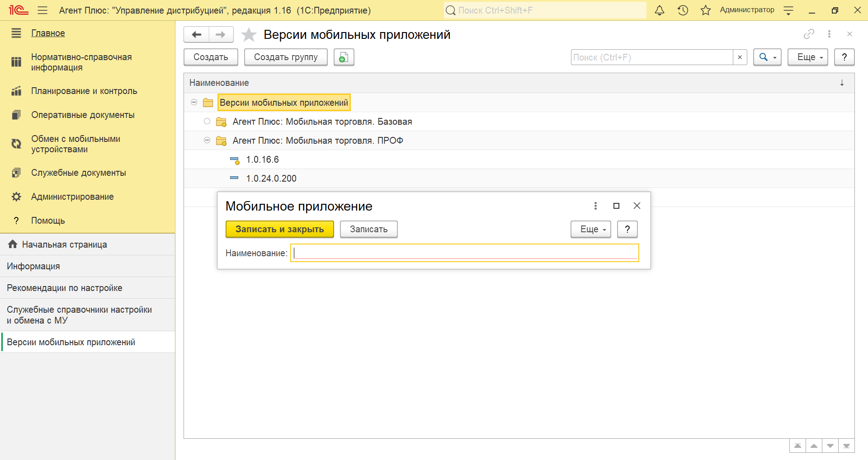
Task: Select version row 1.0.16.6
Action: coord(519,160)
